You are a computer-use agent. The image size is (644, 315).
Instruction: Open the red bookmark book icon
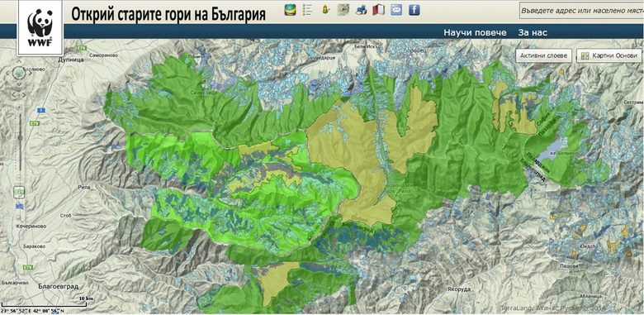click(x=378, y=9)
